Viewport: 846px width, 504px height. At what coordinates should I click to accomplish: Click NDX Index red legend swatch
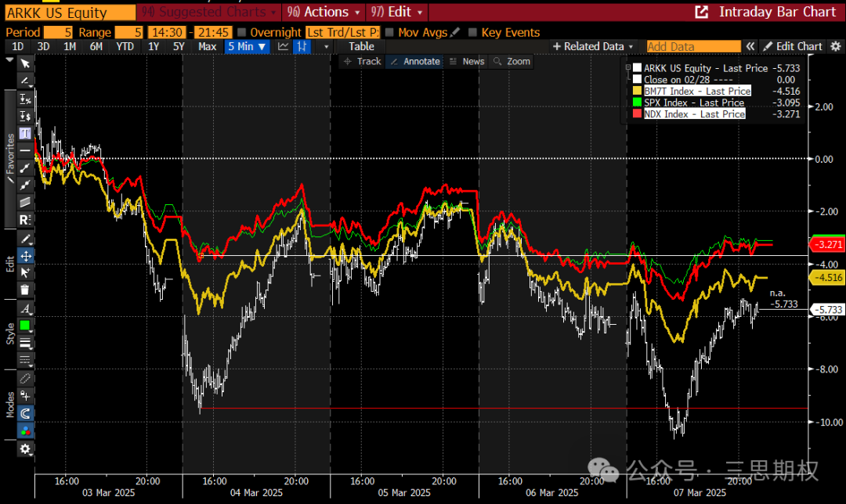coord(637,113)
